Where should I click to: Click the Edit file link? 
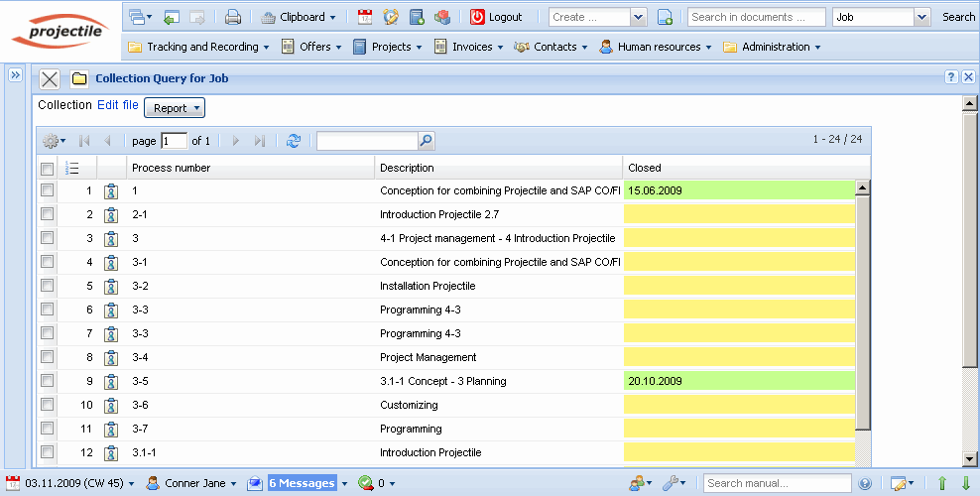click(118, 105)
